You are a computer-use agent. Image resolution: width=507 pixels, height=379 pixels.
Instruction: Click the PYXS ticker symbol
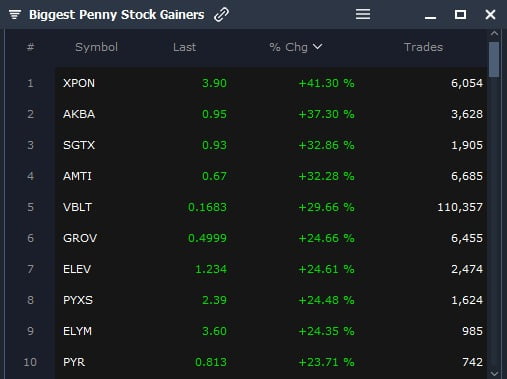point(78,300)
